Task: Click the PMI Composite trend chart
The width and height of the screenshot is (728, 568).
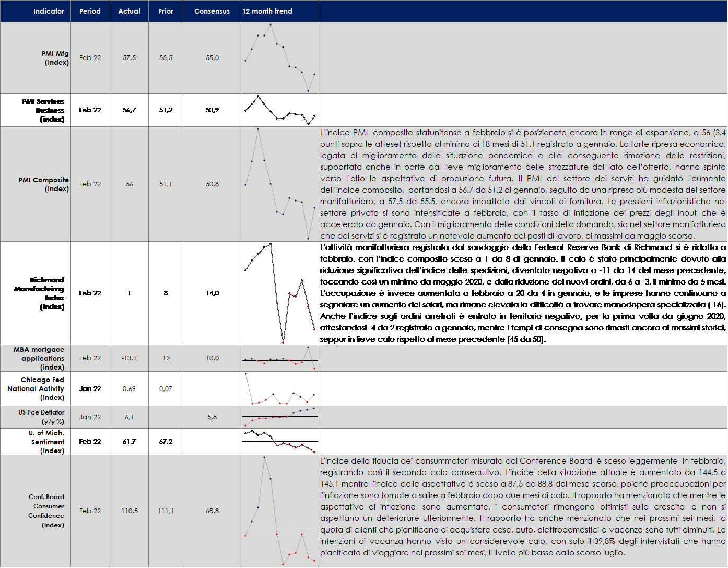Action: [x=280, y=184]
